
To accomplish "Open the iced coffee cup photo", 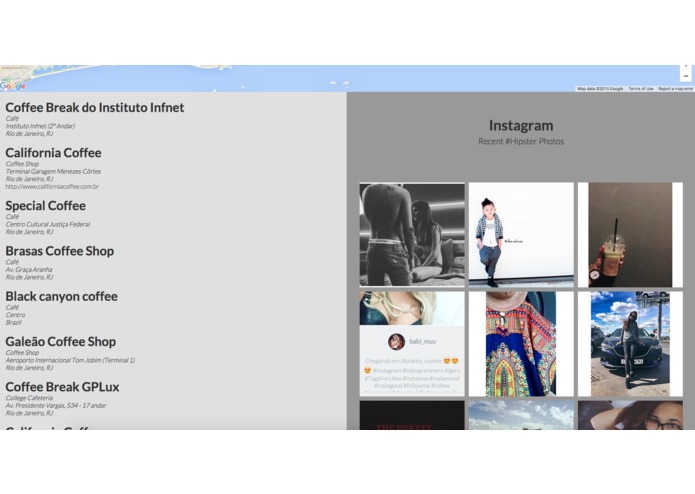I will pos(630,235).
